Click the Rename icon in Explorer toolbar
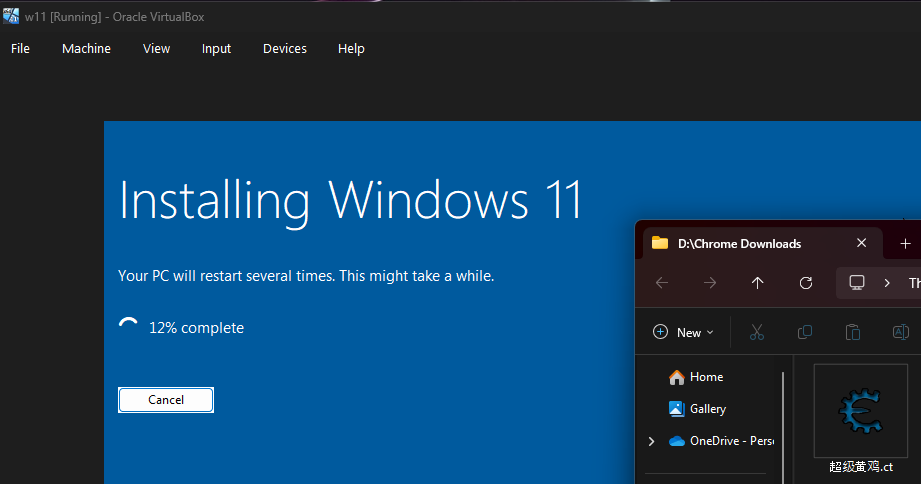Screen dimensions: 921x484 point(900,332)
